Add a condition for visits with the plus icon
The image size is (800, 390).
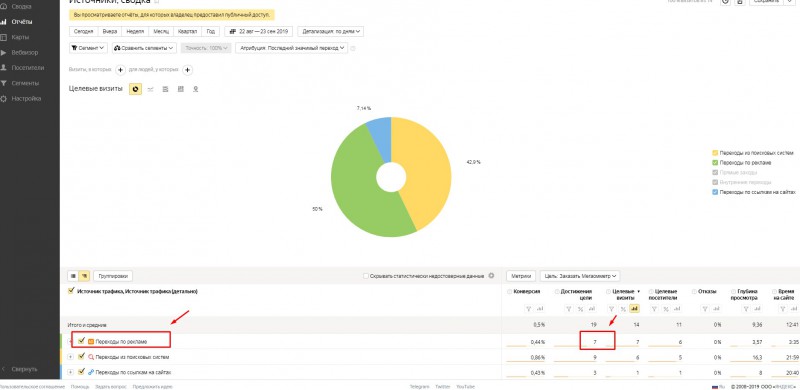(120, 70)
